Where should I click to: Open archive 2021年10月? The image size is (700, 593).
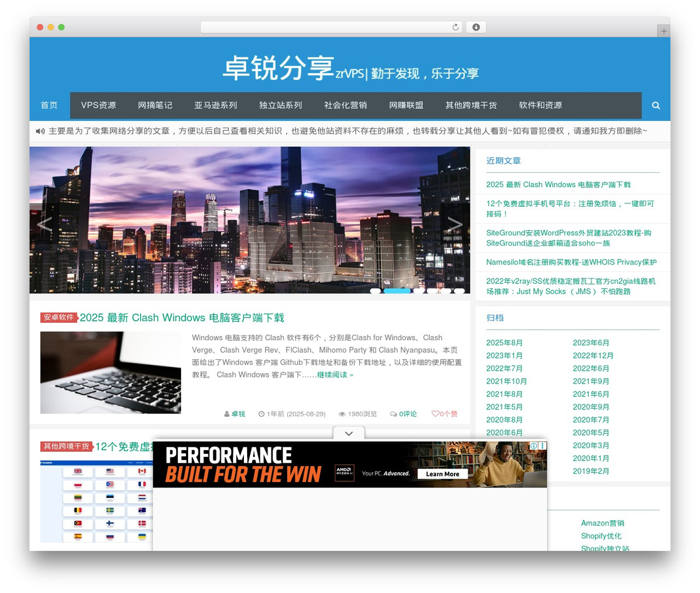pyautogui.click(x=506, y=381)
